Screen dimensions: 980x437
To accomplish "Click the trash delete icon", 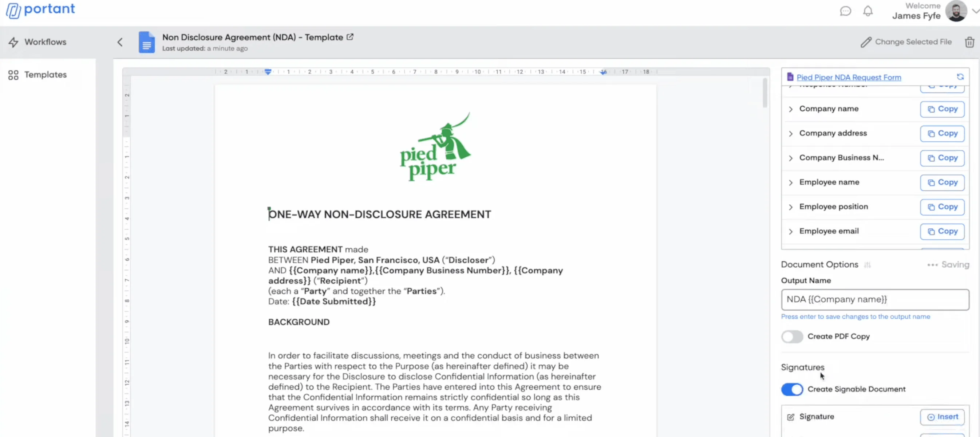I will coord(969,42).
